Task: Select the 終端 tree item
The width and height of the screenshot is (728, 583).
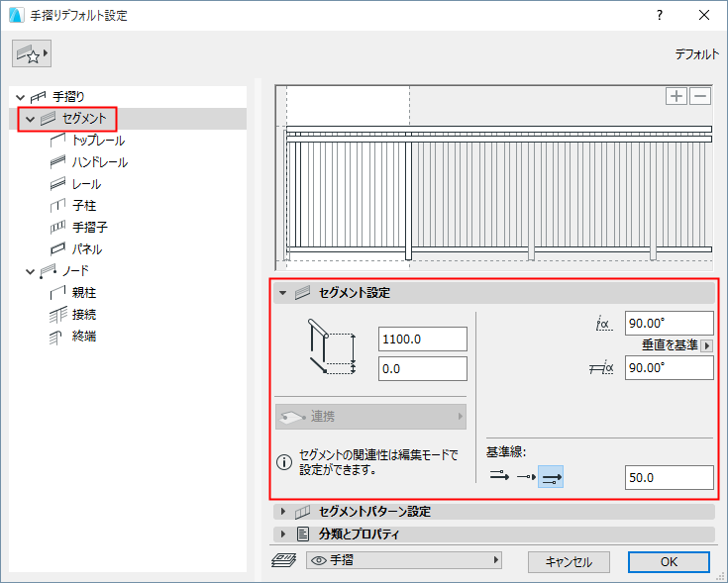Action: (x=84, y=336)
